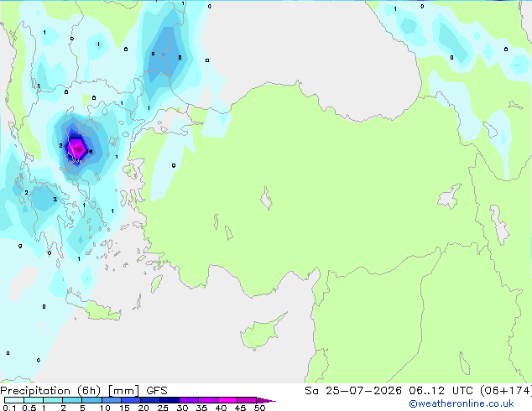The image size is (532, 411).
Task: Select the 35–40 mm violet legend swatch
Action: [x=207, y=400]
